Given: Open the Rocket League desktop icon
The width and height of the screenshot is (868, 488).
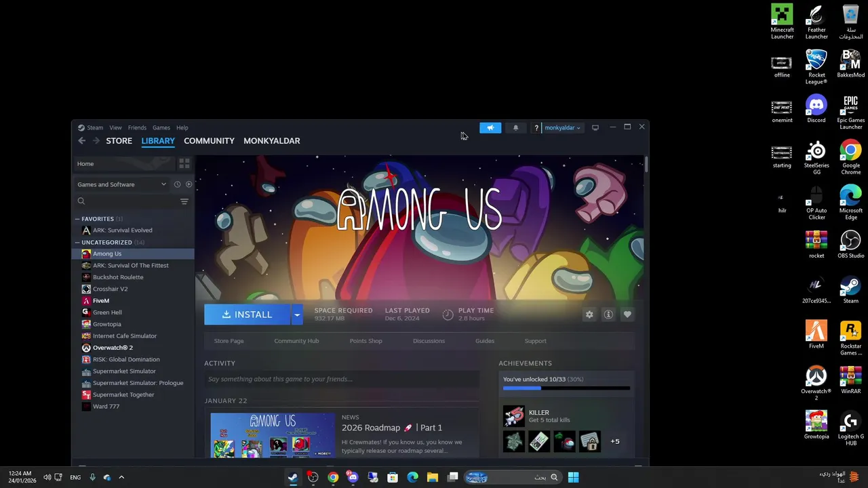Looking at the screenshot, I should [x=816, y=67].
